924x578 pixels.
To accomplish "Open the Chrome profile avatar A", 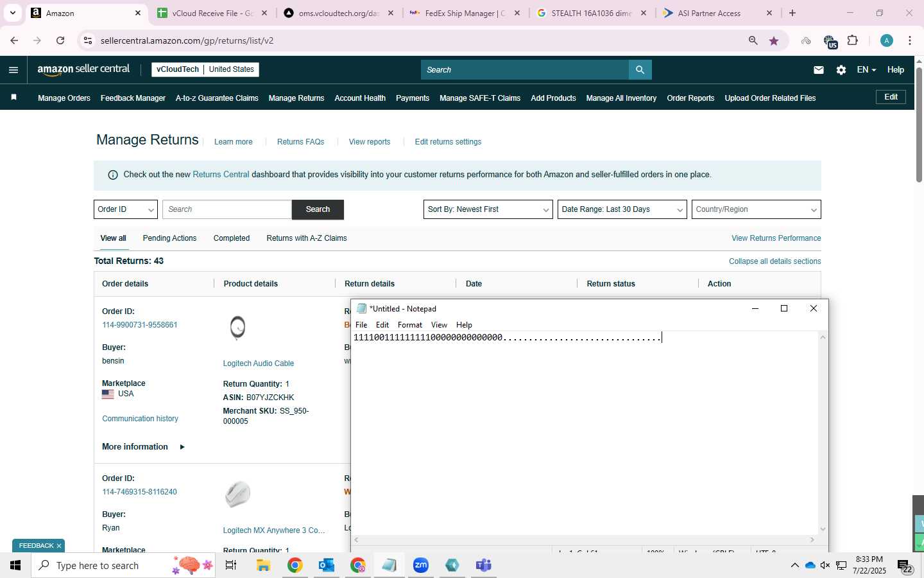I will pyautogui.click(x=887, y=40).
